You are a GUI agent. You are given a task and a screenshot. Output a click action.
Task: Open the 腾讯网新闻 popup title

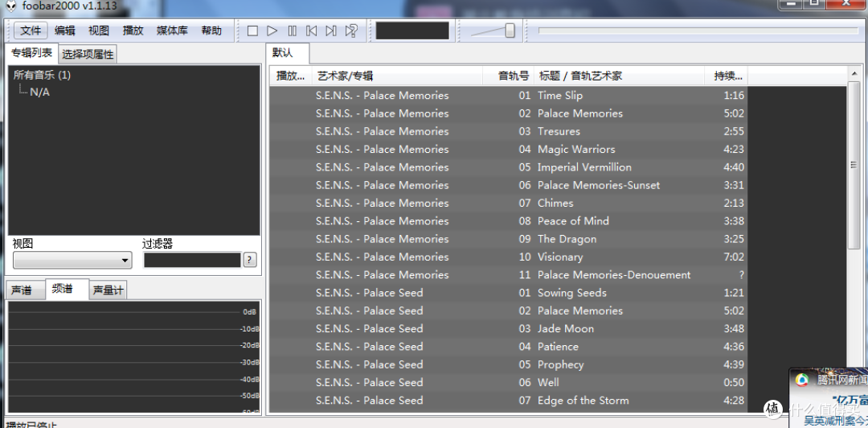pos(842,381)
